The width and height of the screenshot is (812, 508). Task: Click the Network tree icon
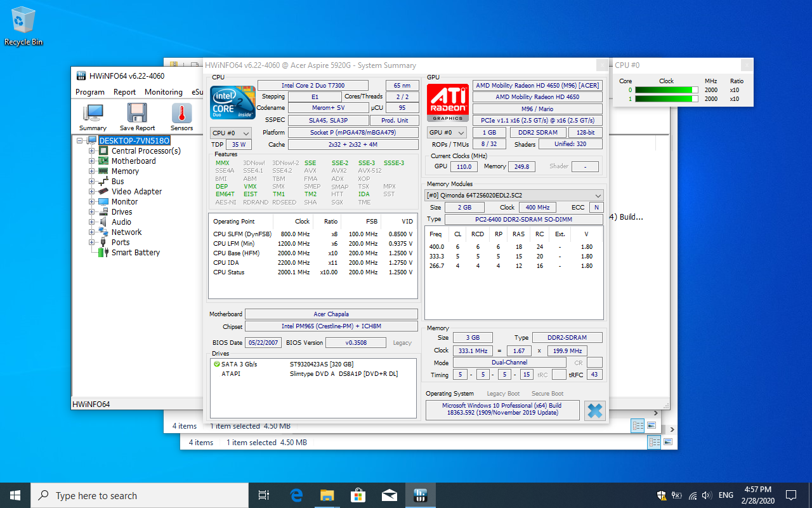[x=103, y=232]
